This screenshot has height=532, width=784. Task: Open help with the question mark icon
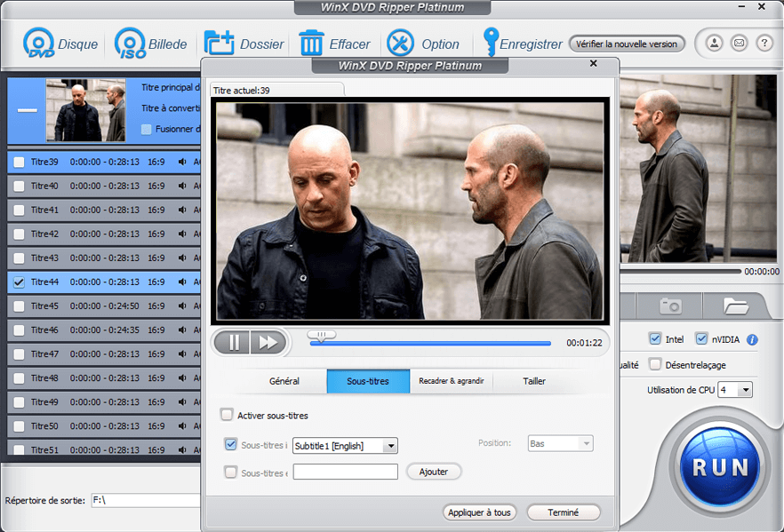pos(764,44)
